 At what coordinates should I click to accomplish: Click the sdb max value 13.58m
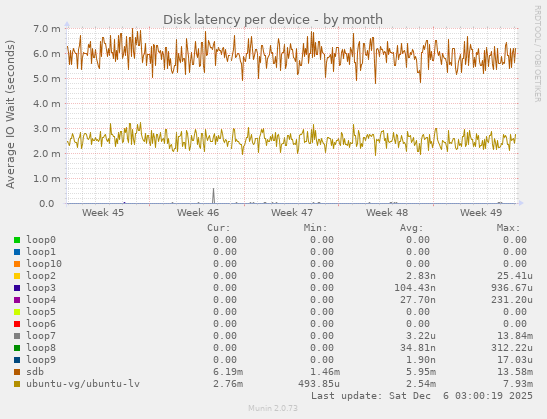(x=515, y=372)
